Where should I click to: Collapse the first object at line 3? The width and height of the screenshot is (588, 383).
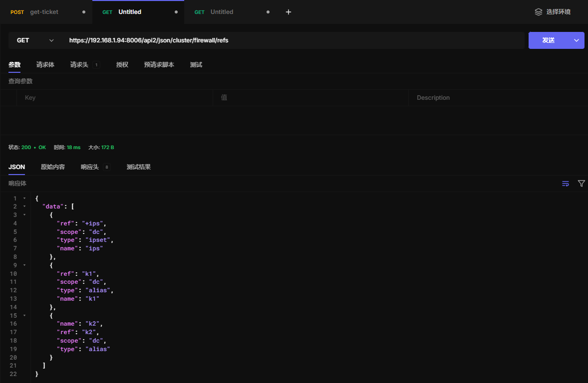(24, 215)
